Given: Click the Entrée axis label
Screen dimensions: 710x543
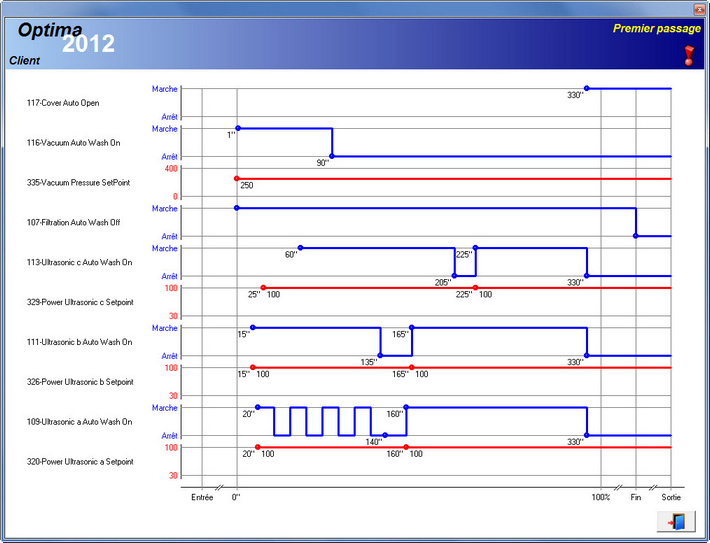Looking at the screenshot, I should [202, 497].
